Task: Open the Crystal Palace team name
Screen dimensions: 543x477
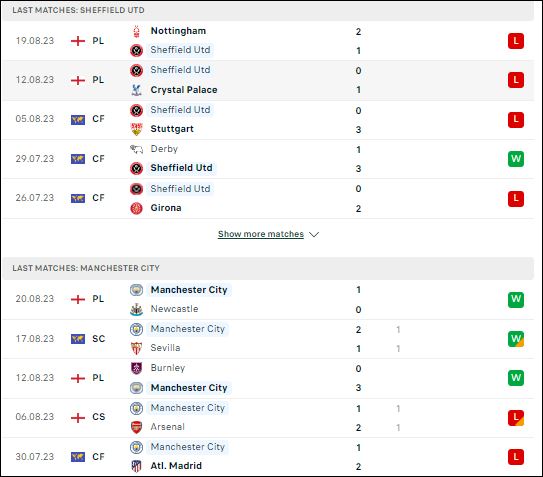Action: [184, 90]
